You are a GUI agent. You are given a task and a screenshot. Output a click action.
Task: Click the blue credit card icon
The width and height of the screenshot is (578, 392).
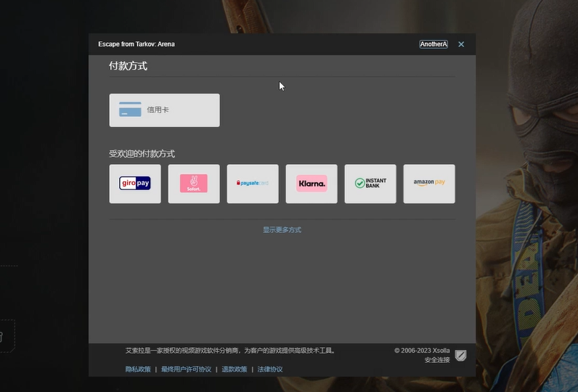130,110
